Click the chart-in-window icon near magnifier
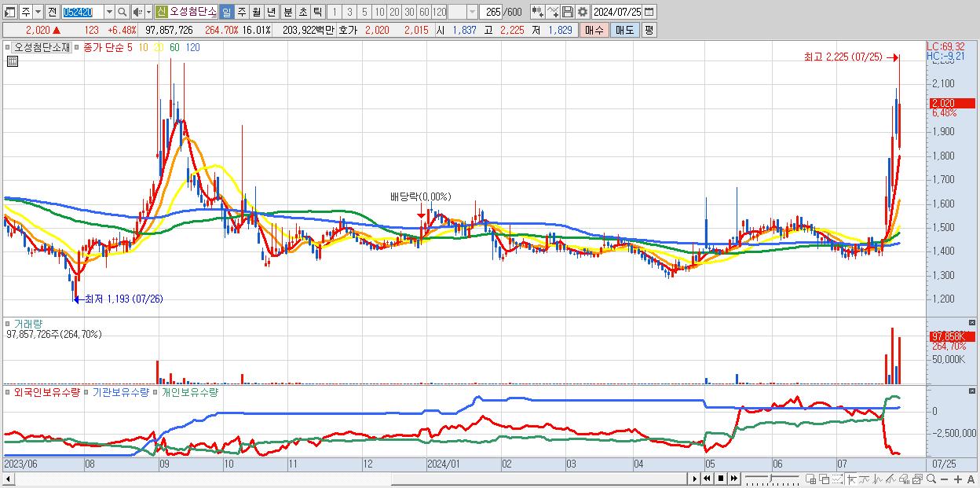The width and height of the screenshot is (980, 488). tap(917, 479)
